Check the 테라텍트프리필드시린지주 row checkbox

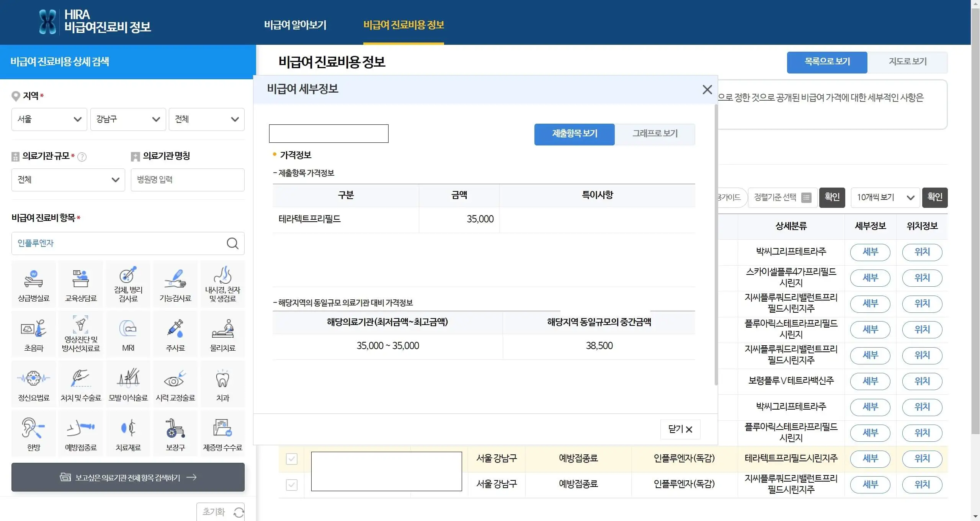(x=292, y=459)
